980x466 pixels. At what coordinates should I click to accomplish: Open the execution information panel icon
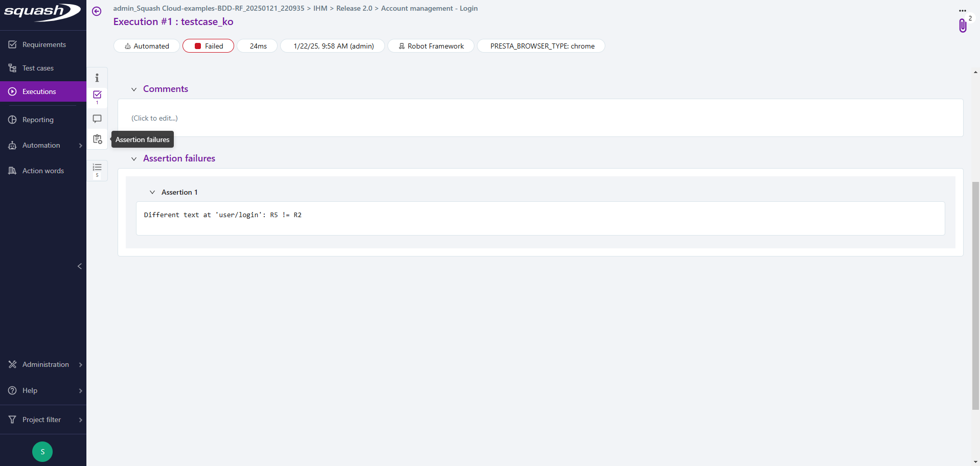97,77
